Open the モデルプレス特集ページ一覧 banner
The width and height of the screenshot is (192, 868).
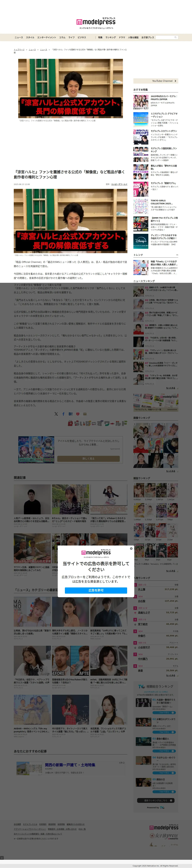point(156,402)
